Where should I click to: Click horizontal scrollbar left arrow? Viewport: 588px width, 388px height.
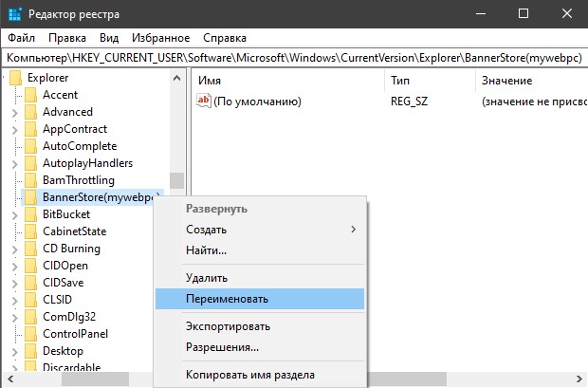point(10,379)
